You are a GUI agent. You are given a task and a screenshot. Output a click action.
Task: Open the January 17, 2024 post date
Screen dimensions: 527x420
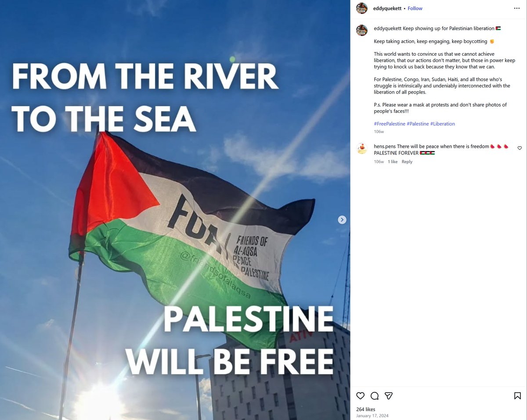click(x=372, y=416)
